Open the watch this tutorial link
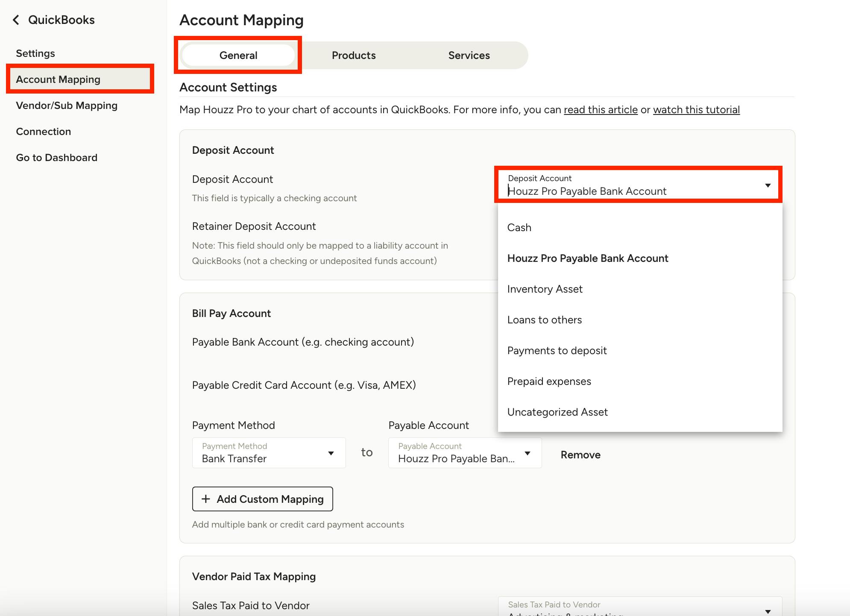Viewport: 850px width, 616px height. click(696, 110)
